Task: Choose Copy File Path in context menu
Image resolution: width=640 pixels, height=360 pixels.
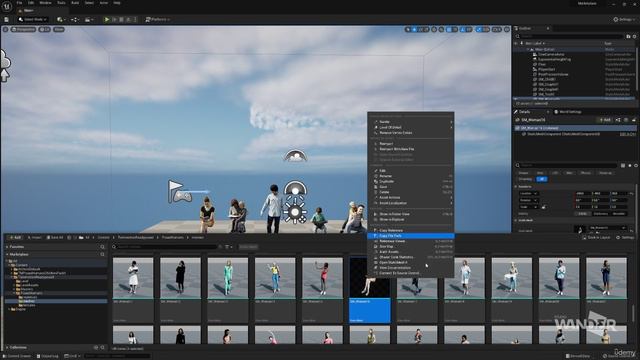Action: click(x=411, y=236)
